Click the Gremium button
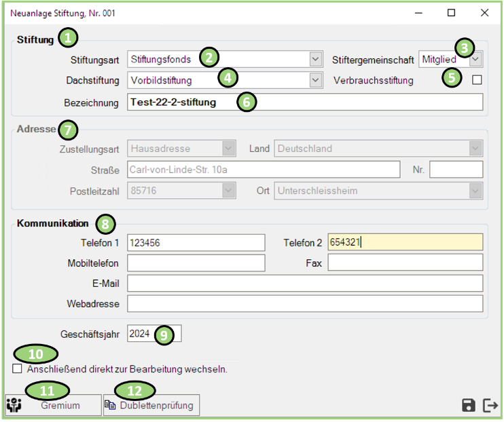This screenshot has height=422, width=504. [x=60, y=406]
